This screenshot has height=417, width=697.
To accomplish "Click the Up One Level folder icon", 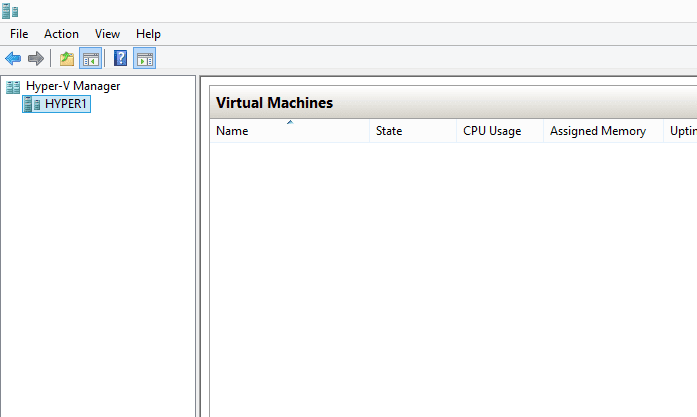I will [67, 58].
